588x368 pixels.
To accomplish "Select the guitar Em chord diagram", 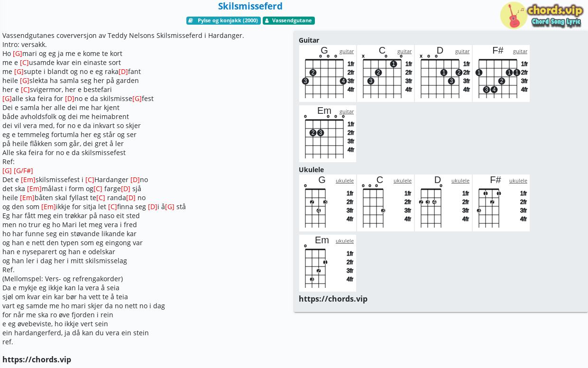I will coord(328,134).
